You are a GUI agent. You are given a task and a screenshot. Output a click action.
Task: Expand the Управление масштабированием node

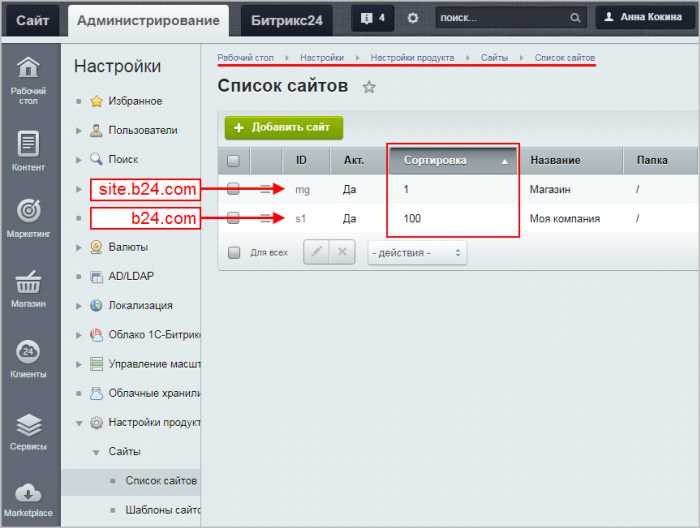click(79, 365)
